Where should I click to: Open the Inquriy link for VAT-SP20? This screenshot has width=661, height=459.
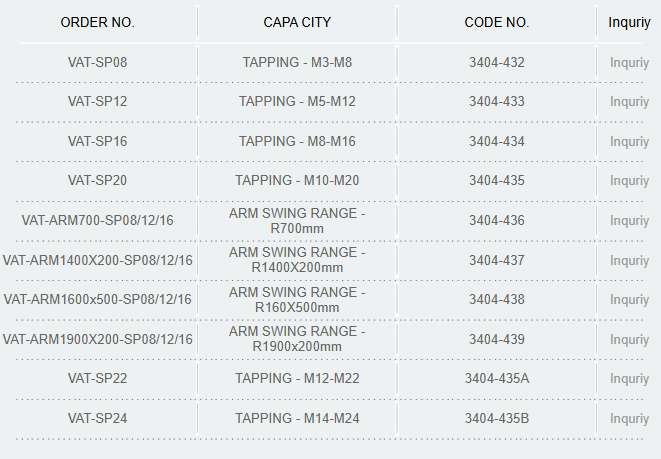(629, 181)
